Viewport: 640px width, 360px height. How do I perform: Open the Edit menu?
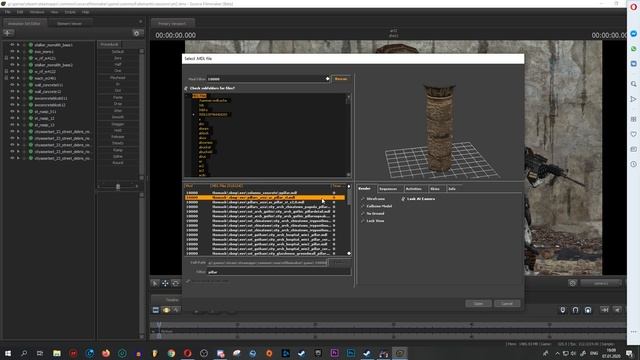pos(20,12)
